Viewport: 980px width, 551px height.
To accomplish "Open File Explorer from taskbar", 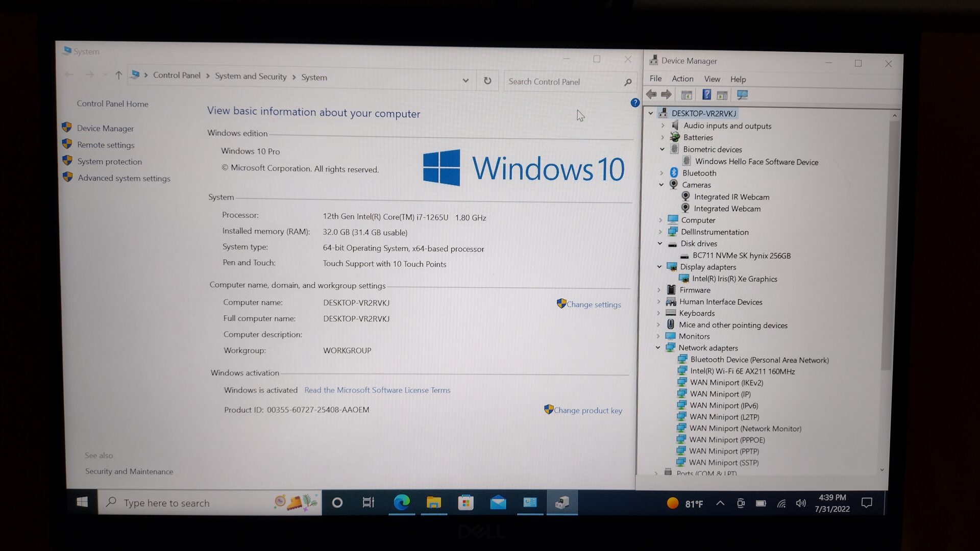I will (x=433, y=503).
